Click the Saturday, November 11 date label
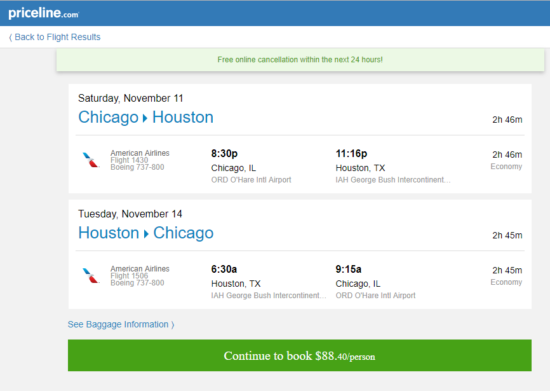 (130, 98)
